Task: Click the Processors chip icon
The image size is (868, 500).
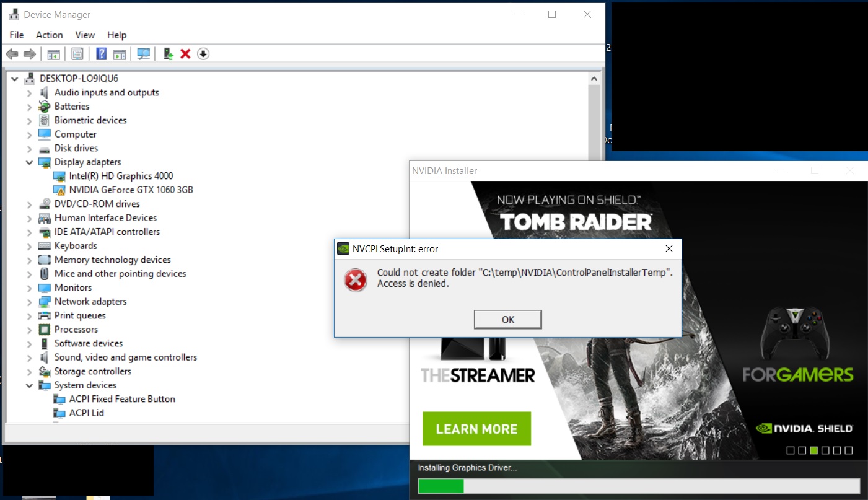Action: click(x=44, y=330)
